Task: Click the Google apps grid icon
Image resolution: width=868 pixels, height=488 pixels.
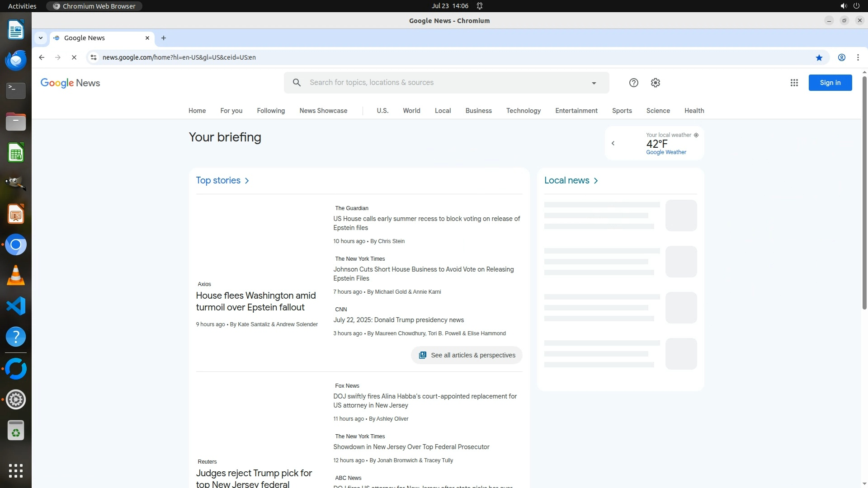Action: point(794,83)
